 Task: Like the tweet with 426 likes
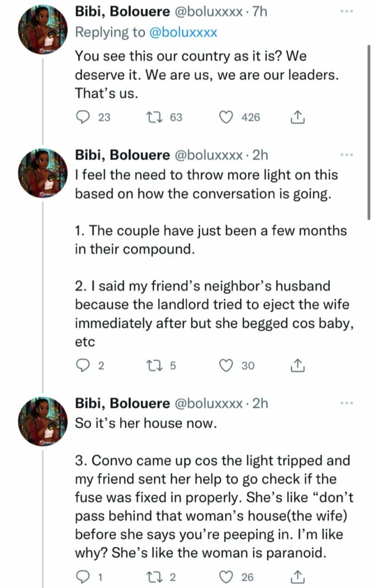click(x=225, y=117)
